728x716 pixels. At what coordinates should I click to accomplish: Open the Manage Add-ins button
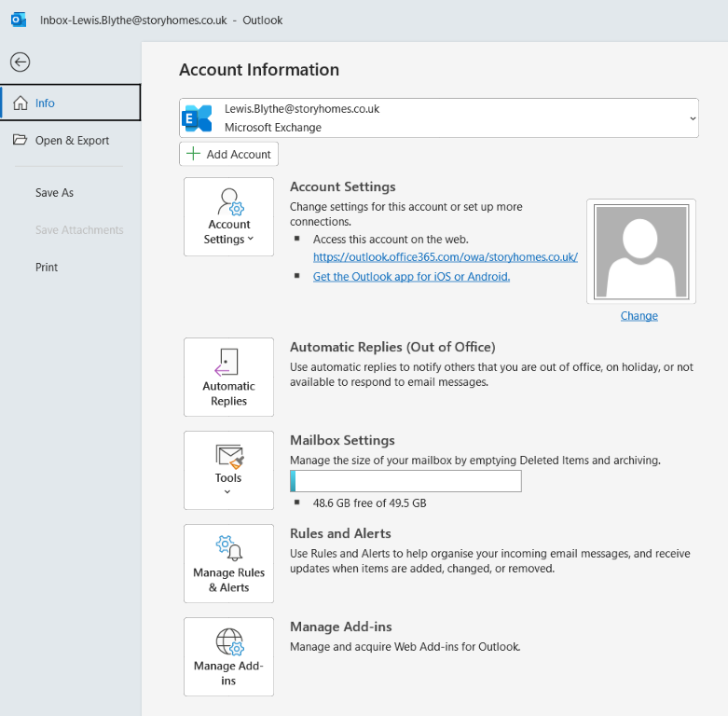pyautogui.click(x=229, y=657)
